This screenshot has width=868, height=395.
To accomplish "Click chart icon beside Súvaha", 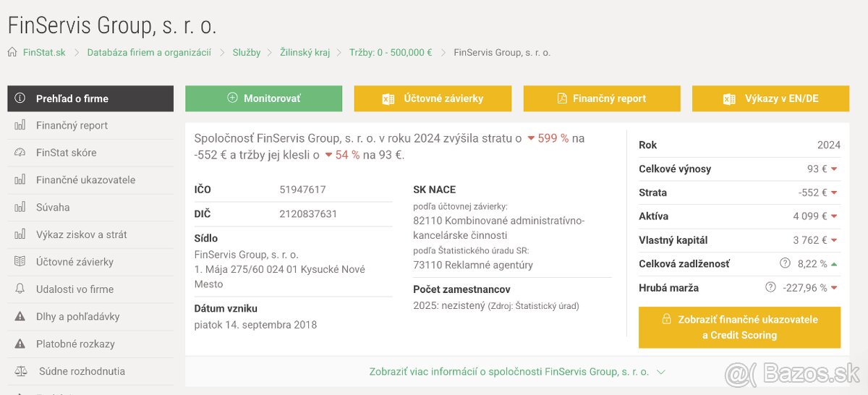I will 20,207.
